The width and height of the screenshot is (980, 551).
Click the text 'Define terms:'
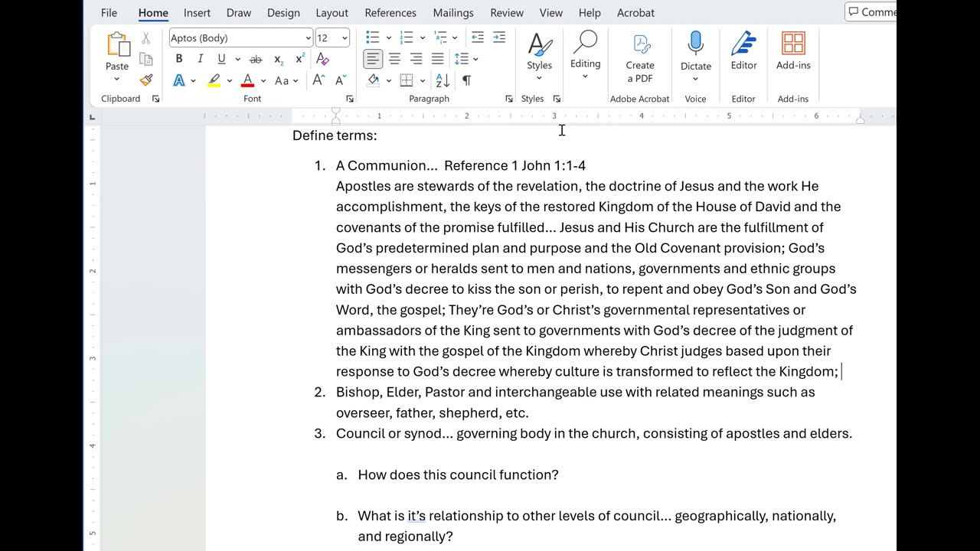click(335, 135)
